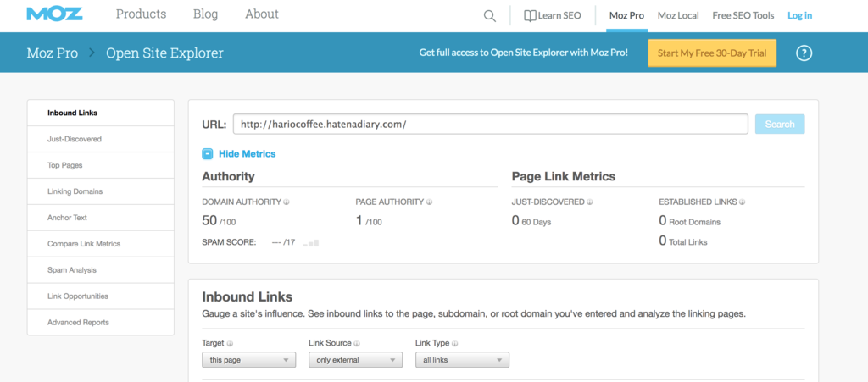Open Free SEO Tools
This screenshot has width=868, height=382.
(743, 15)
